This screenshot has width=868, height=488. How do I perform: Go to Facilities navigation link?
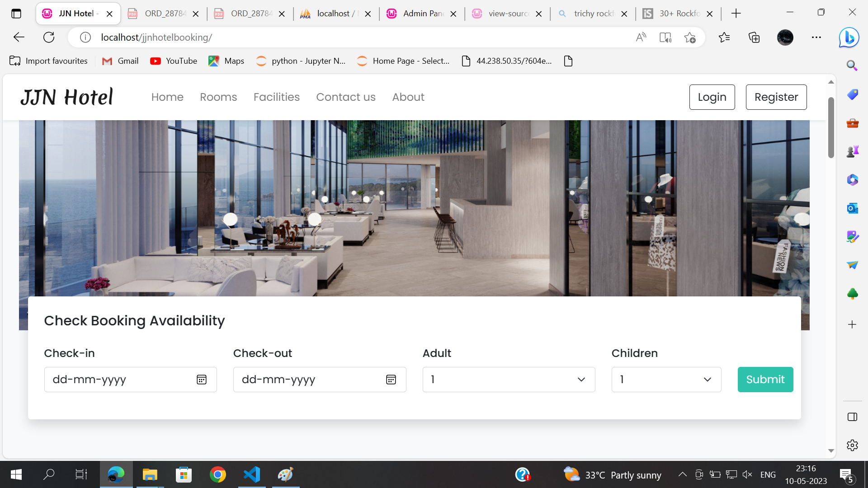[x=276, y=97]
